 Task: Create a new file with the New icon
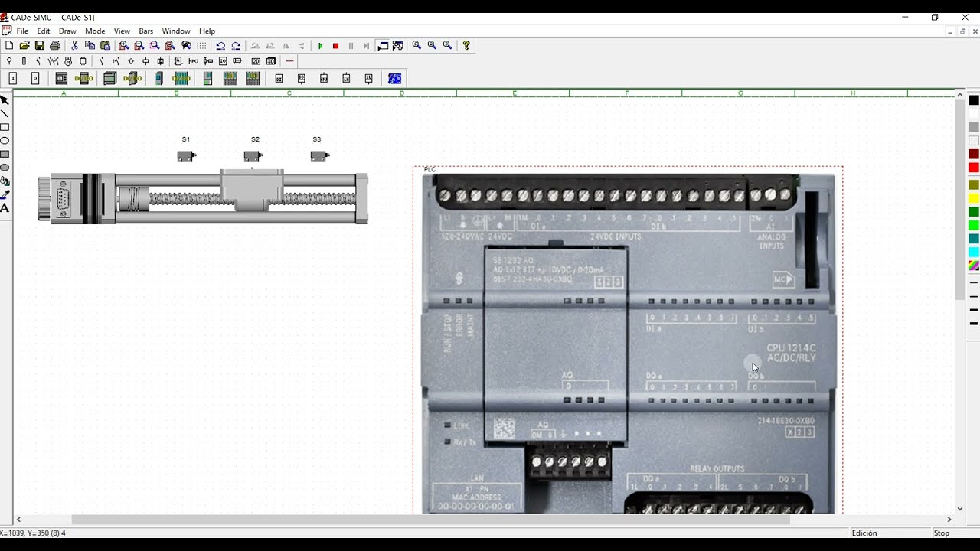pos(9,46)
